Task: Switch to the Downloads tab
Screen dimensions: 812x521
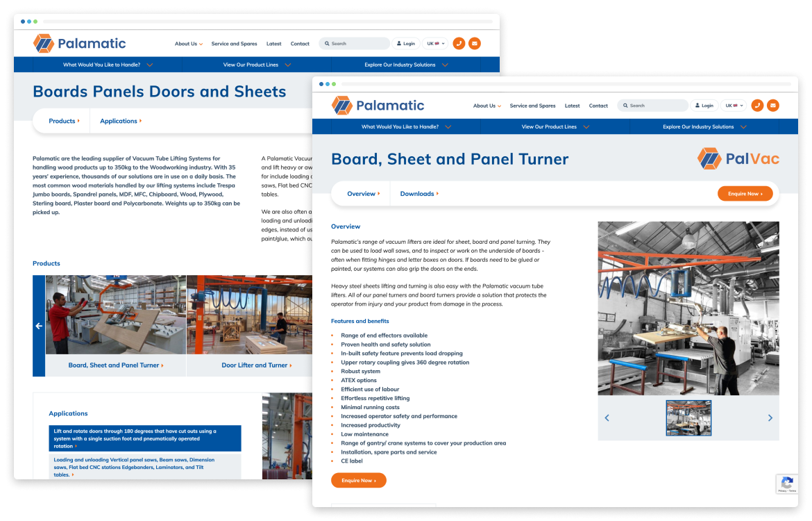Action: (419, 194)
